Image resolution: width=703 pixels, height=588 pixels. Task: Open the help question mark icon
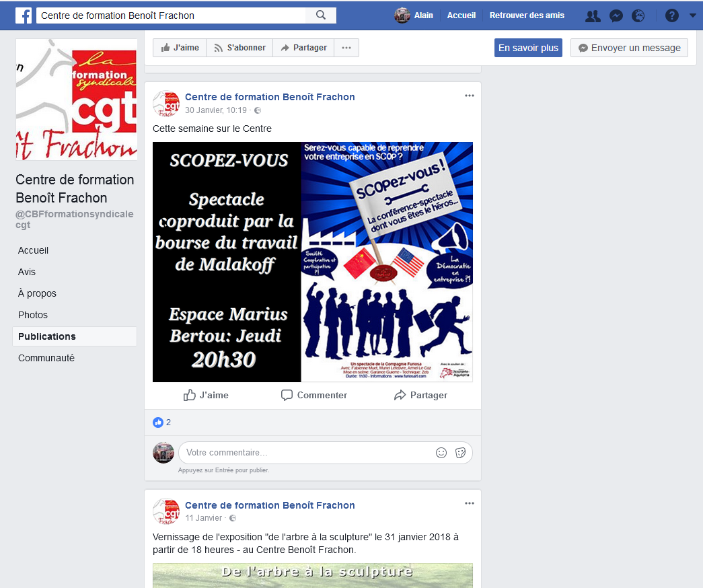click(x=671, y=15)
